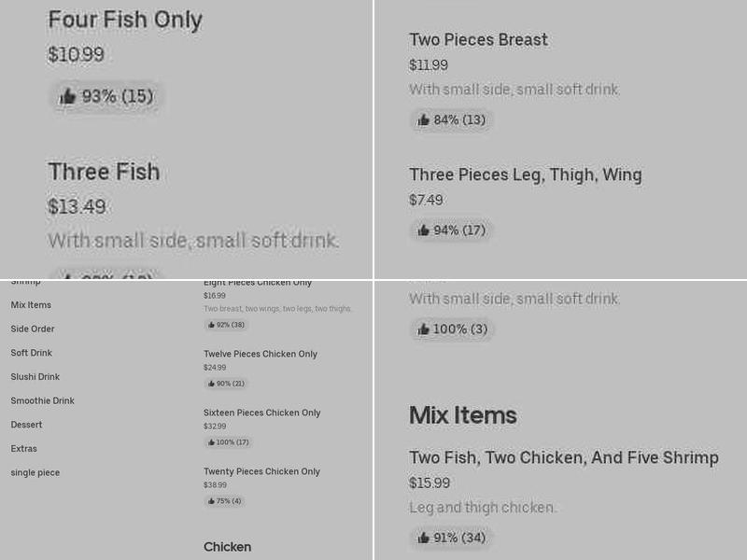Choose Two Fish, Two Chicken, And Five Shrimp
The width and height of the screenshot is (747, 560).
click(x=563, y=458)
